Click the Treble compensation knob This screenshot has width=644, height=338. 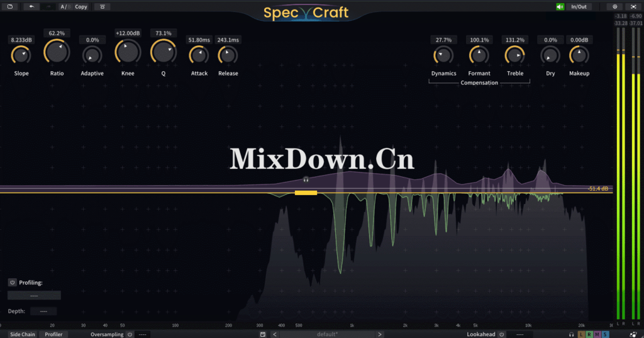(514, 55)
